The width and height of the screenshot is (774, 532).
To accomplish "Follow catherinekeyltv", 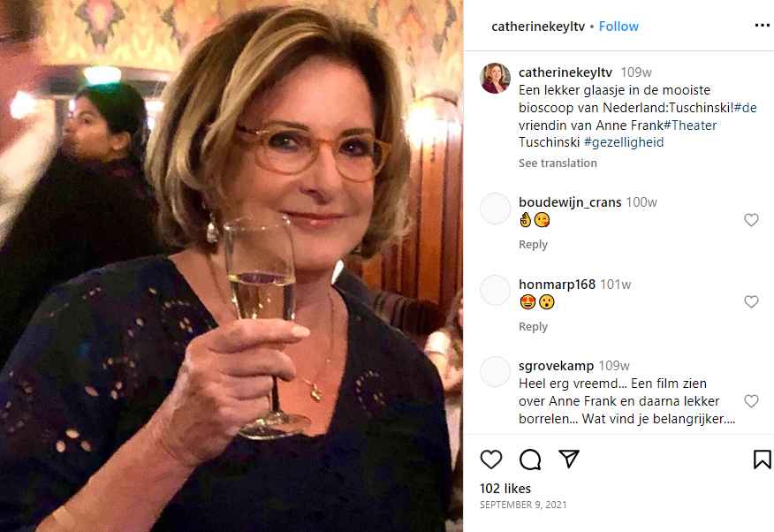I will pyautogui.click(x=618, y=27).
